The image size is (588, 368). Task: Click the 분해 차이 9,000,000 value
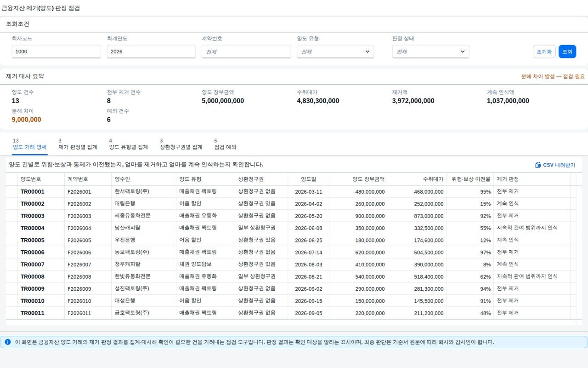click(27, 120)
